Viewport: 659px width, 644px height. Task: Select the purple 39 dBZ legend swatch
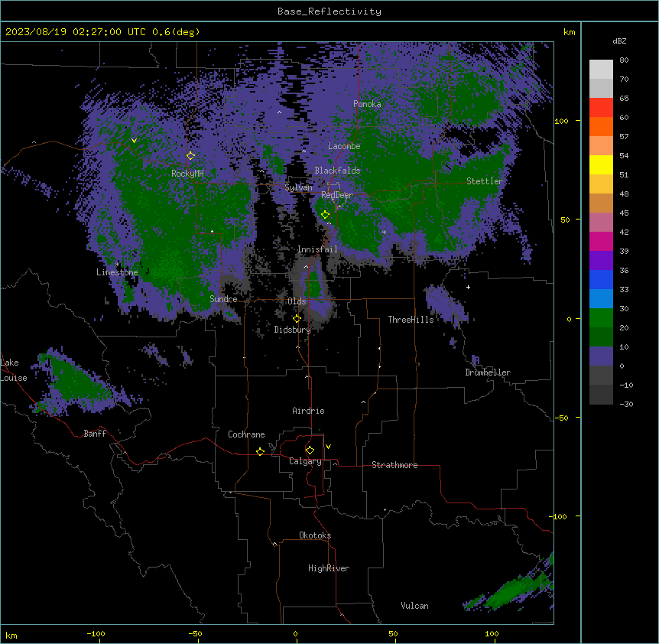click(x=601, y=261)
